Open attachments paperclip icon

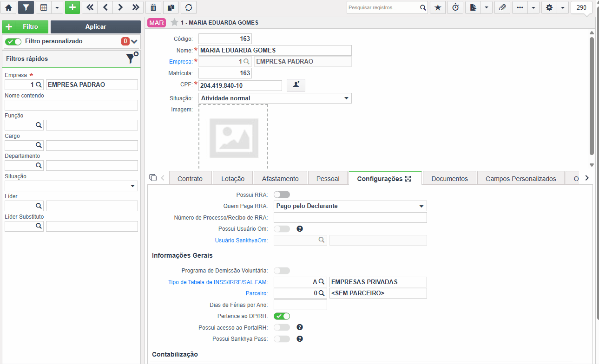(x=502, y=7)
